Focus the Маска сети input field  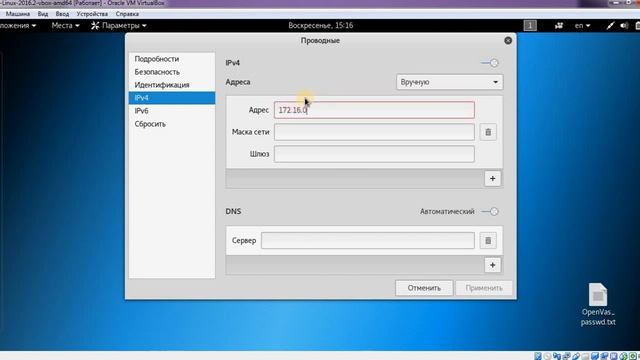click(374, 132)
